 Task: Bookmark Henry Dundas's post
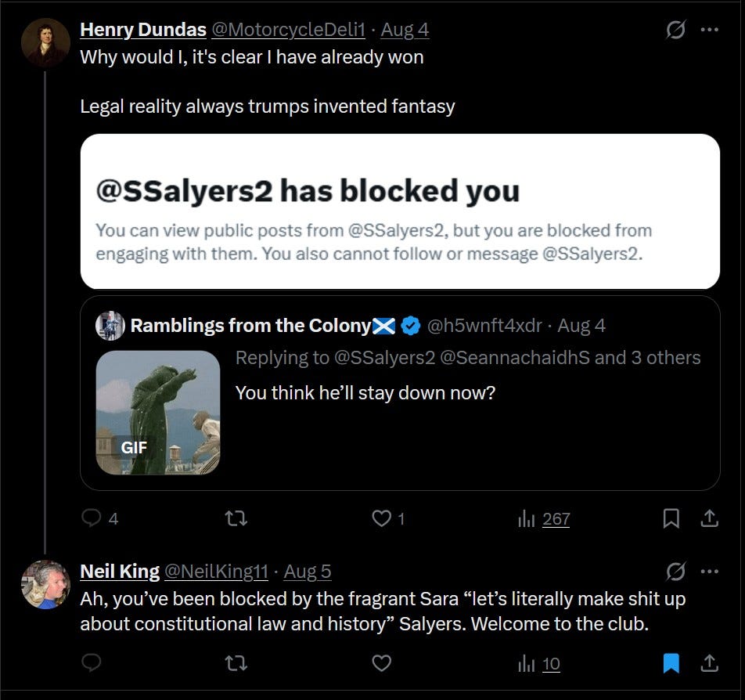[671, 518]
